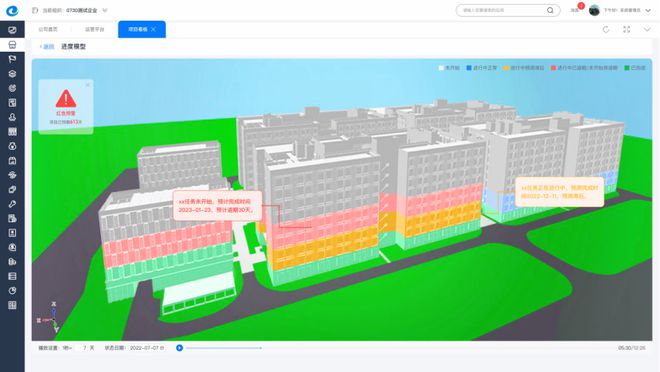Open the status date field 2022-07-07

click(146, 348)
